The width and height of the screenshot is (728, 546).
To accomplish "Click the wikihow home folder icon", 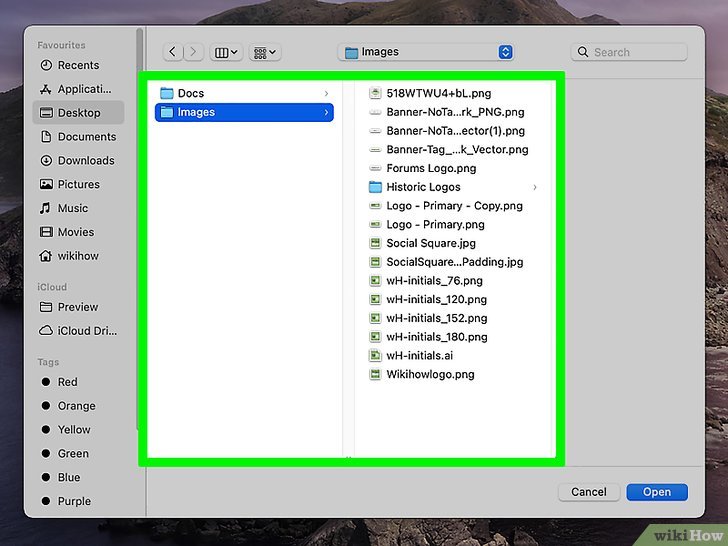I will [x=46, y=256].
